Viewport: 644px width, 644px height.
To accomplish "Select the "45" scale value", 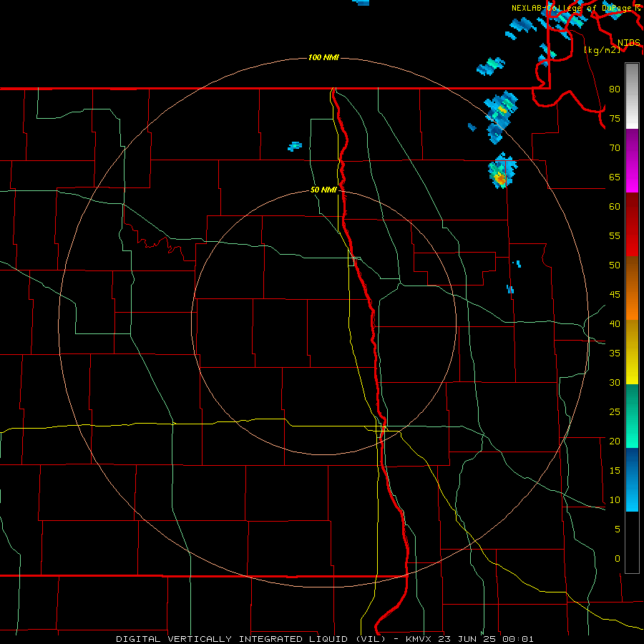I will click(615, 295).
